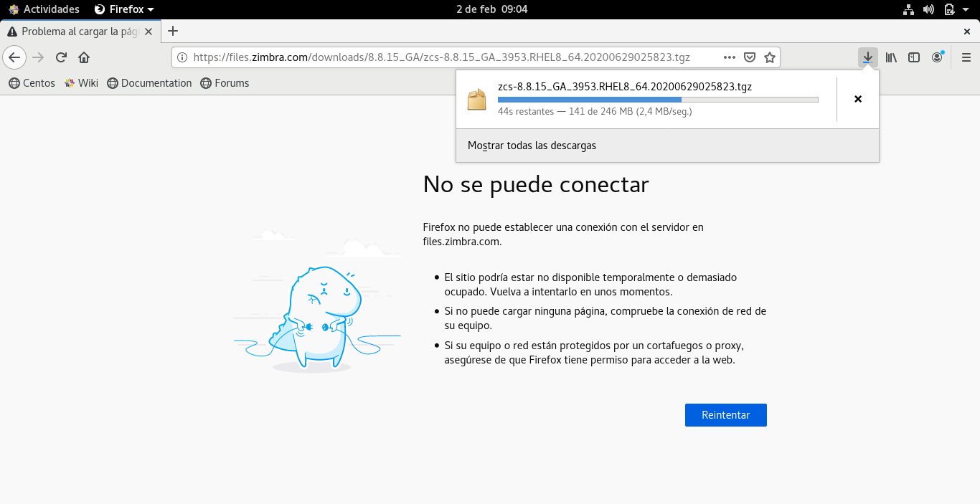Open the Forums bookmark
This screenshot has height=504, width=980.
click(x=225, y=83)
